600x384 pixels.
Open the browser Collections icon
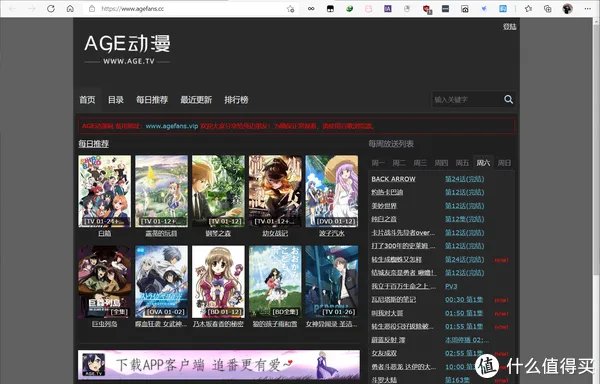coord(548,8)
